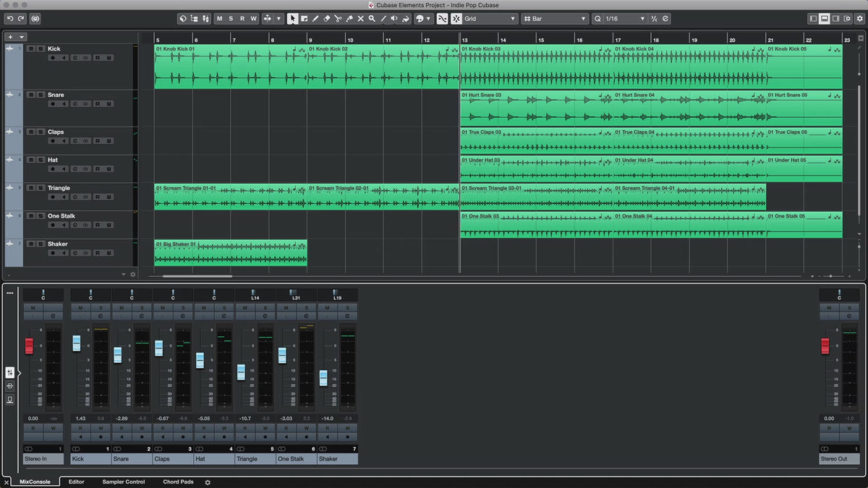This screenshot has width=868, height=488.
Task: Mute the Kick track in track list
Action: [x=31, y=48]
